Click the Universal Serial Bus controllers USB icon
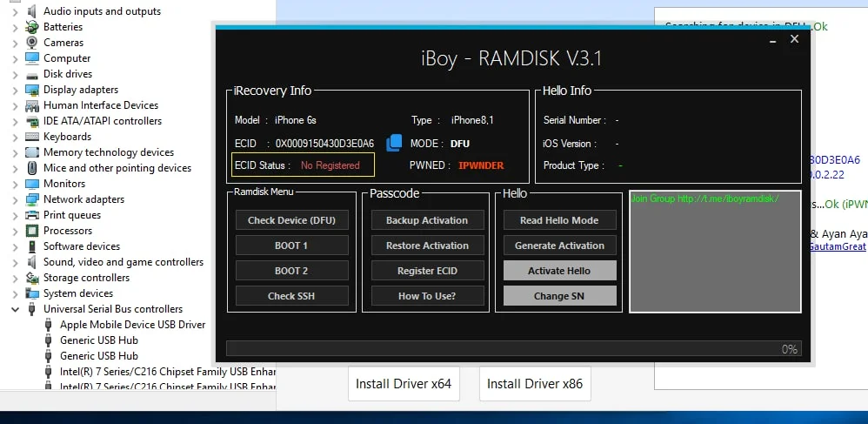Image resolution: width=868 pixels, height=424 pixels. tap(32, 309)
